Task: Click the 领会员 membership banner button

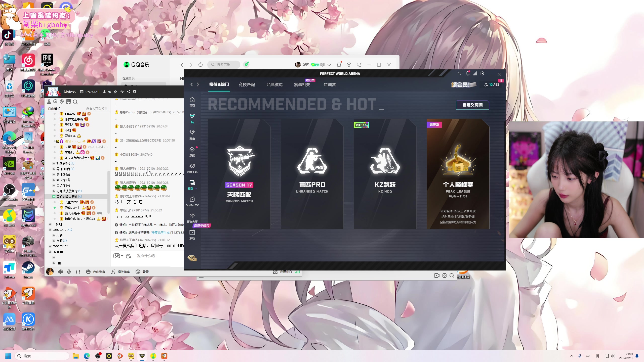Action: 464,85
